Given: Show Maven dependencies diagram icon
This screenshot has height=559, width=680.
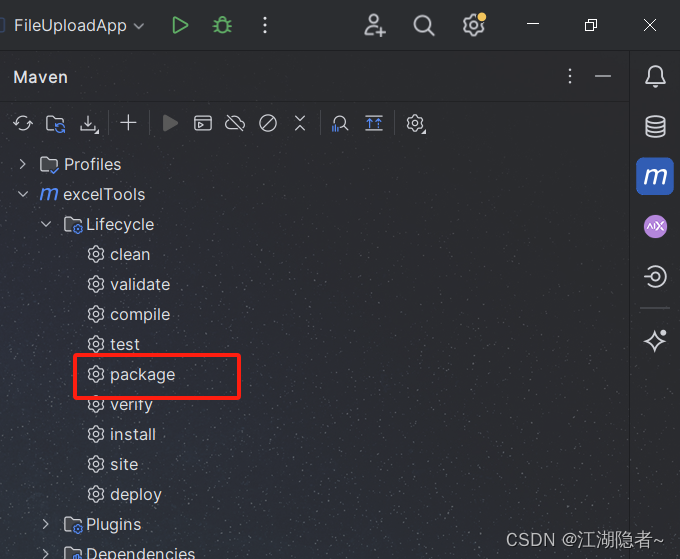Looking at the screenshot, I should pos(374,124).
